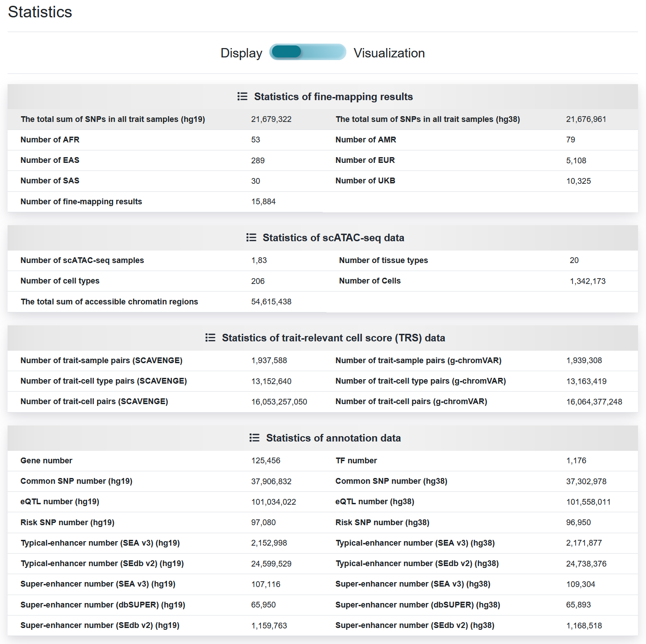Click the eQTL number (hg38) label
The height and width of the screenshot is (644, 646).
375,502
